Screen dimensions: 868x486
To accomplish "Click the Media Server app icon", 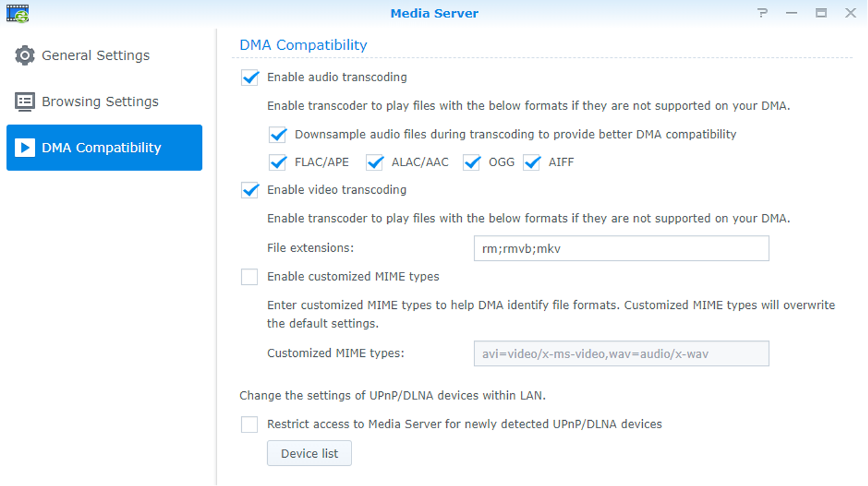I will pyautogui.click(x=18, y=13).
